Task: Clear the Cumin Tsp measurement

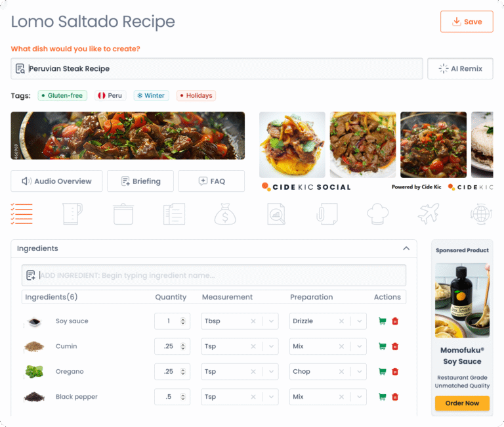Action: coord(253,347)
